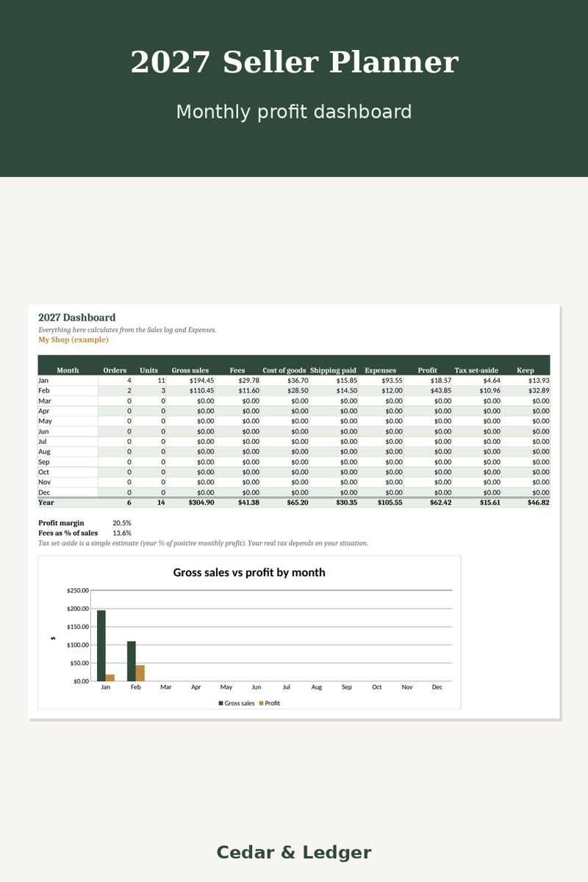Select Feb shipping paid cell $14.50
This screenshot has width=588, height=882.
tap(346, 390)
